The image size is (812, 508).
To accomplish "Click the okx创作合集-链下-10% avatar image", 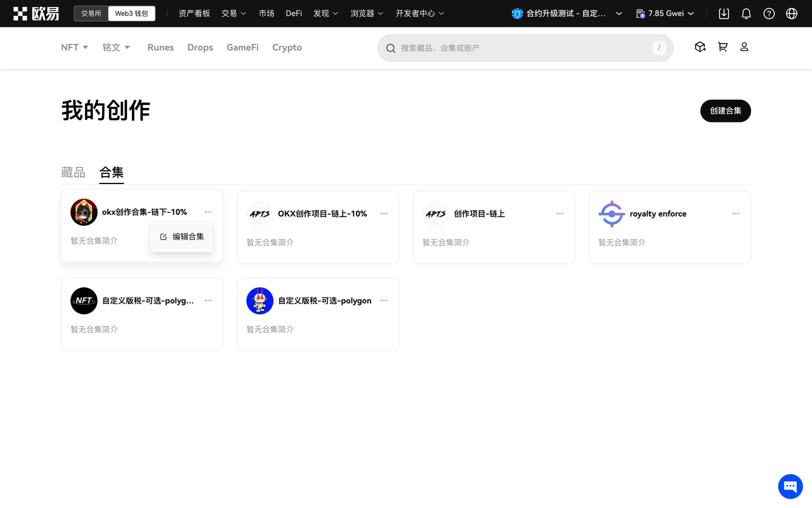I will [84, 212].
